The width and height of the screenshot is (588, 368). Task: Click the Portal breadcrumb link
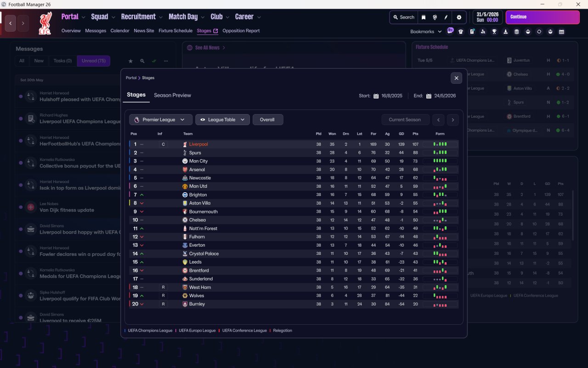point(131,78)
